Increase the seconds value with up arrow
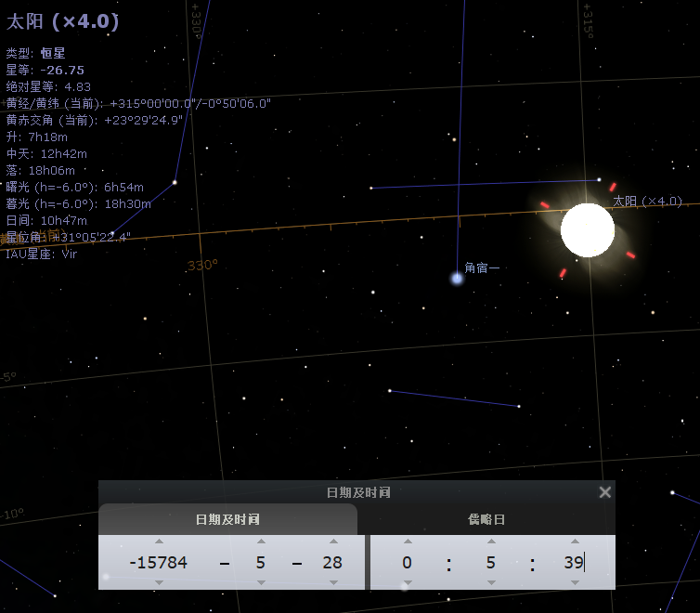 [575, 541]
